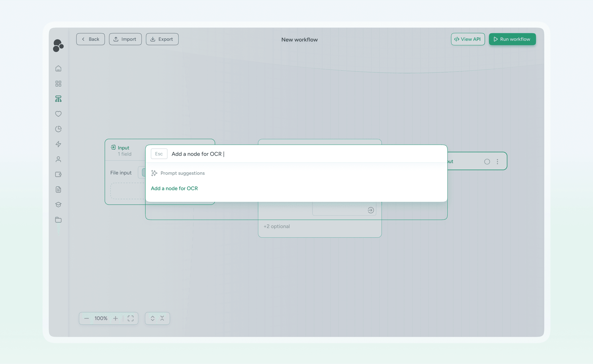593x364 pixels.
Task: Open the user profile sidebar icon
Action: tap(58, 159)
